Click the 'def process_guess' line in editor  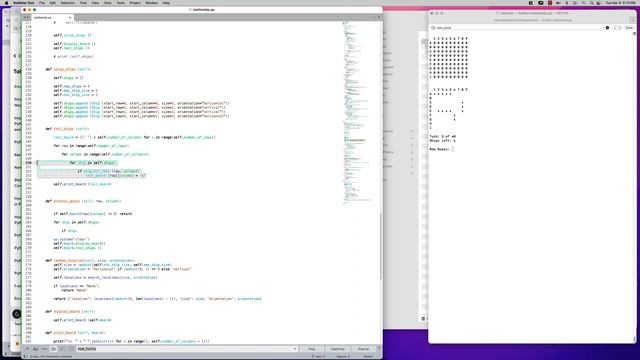tap(83, 201)
